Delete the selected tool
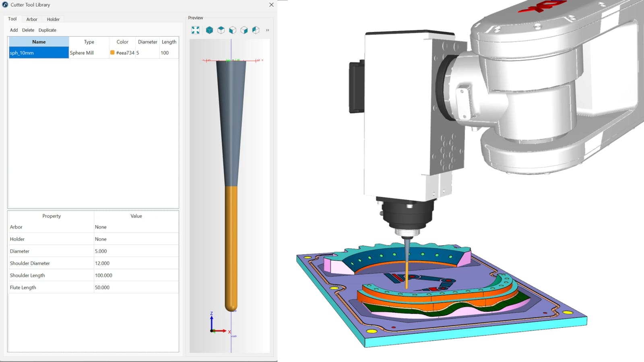 (28, 30)
